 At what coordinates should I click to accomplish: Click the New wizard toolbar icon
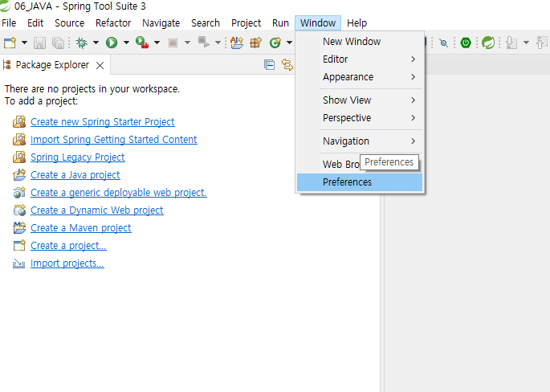click(10, 43)
